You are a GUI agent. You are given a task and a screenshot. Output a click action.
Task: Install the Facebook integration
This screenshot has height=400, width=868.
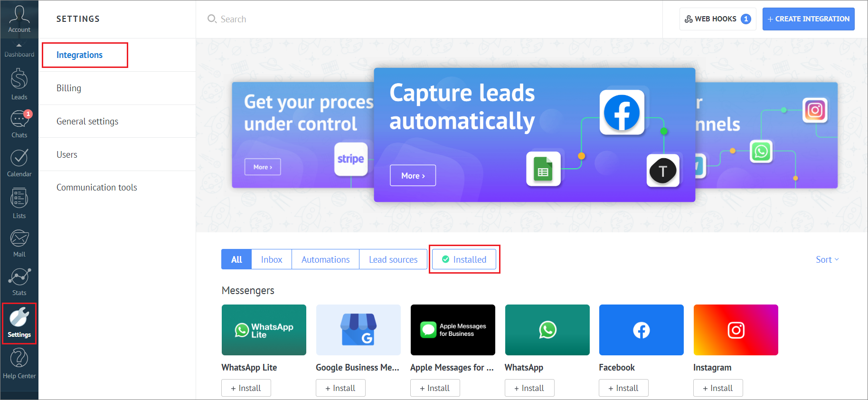(x=623, y=388)
